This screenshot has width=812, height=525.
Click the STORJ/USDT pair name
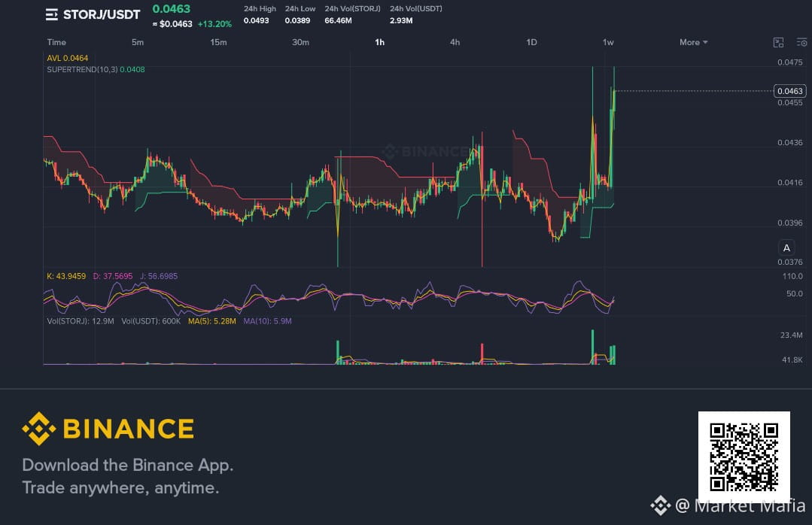click(102, 14)
